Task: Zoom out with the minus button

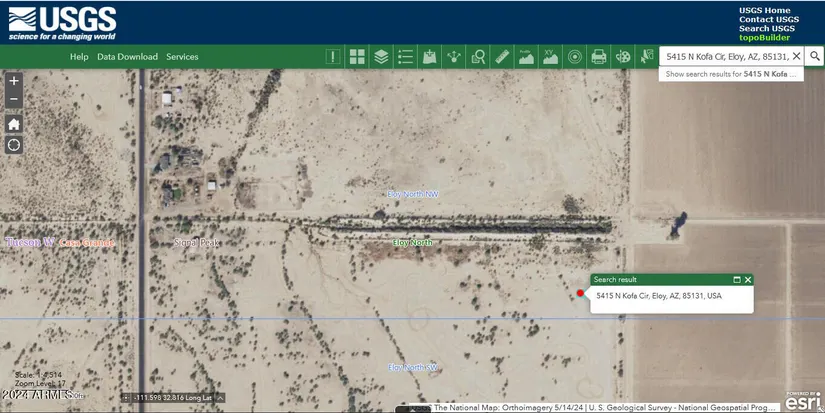Action: point(14,99)
